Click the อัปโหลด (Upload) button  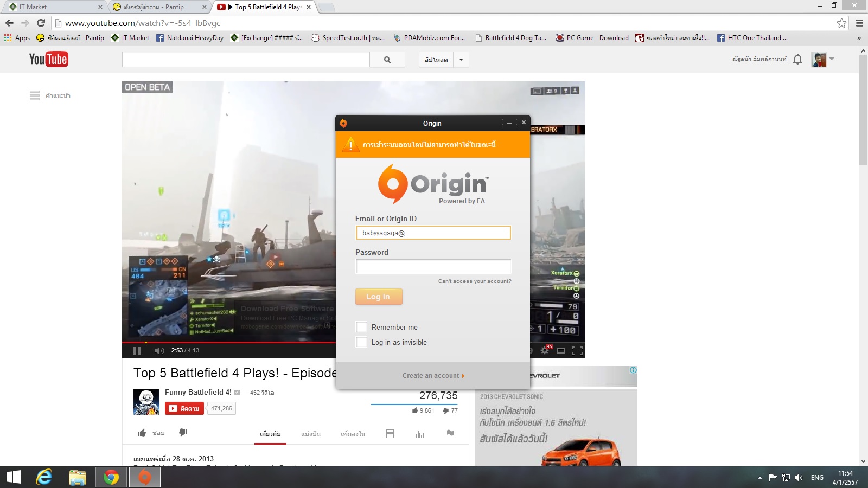click(437, 60)
